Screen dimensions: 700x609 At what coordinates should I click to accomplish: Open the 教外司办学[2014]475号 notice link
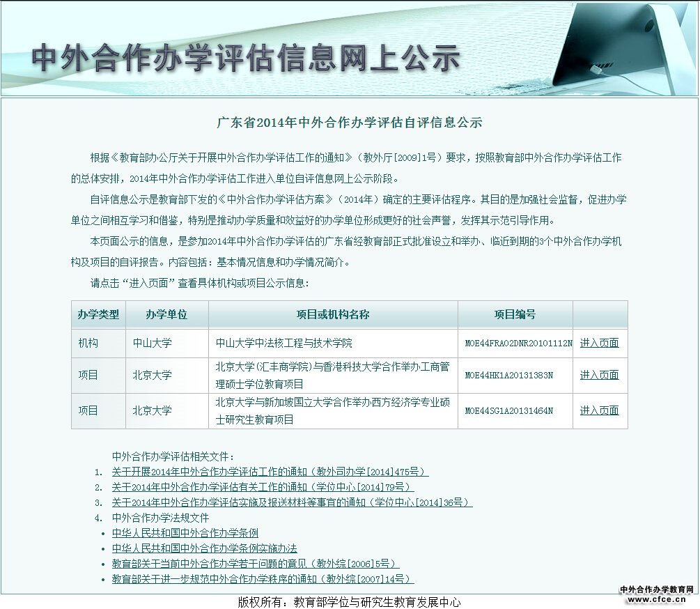click(270, 472)
